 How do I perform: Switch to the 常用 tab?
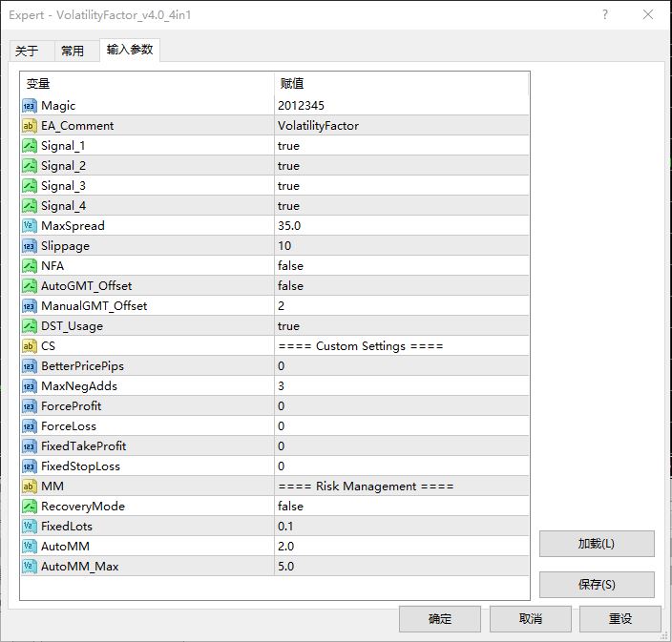73,52
